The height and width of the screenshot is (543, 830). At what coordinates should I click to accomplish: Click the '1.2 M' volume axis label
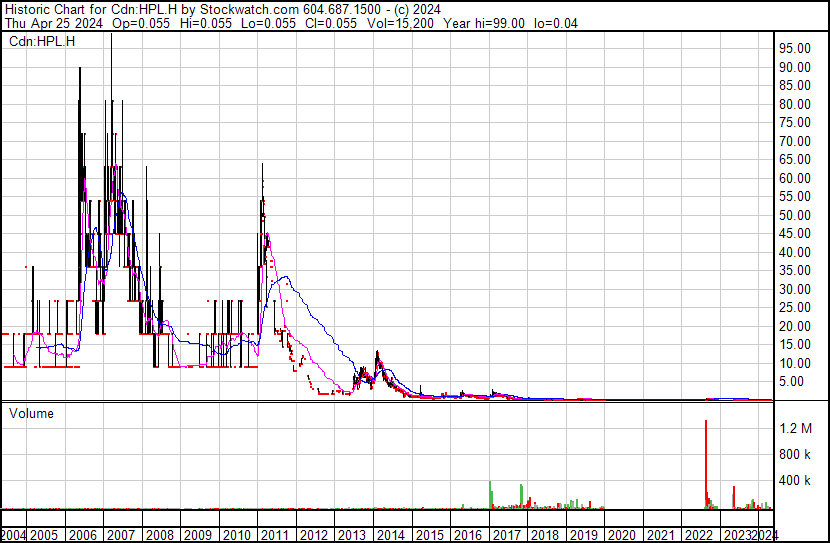[796, 428]
